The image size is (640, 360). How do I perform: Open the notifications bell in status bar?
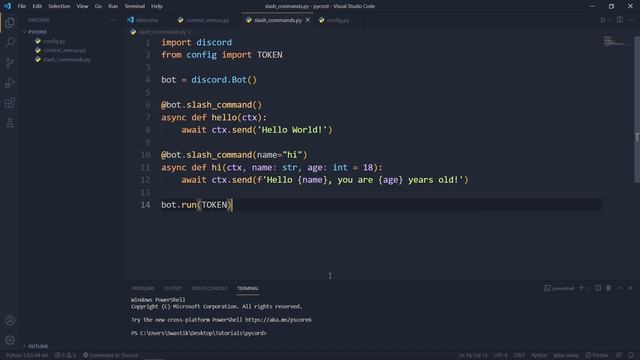631,355
